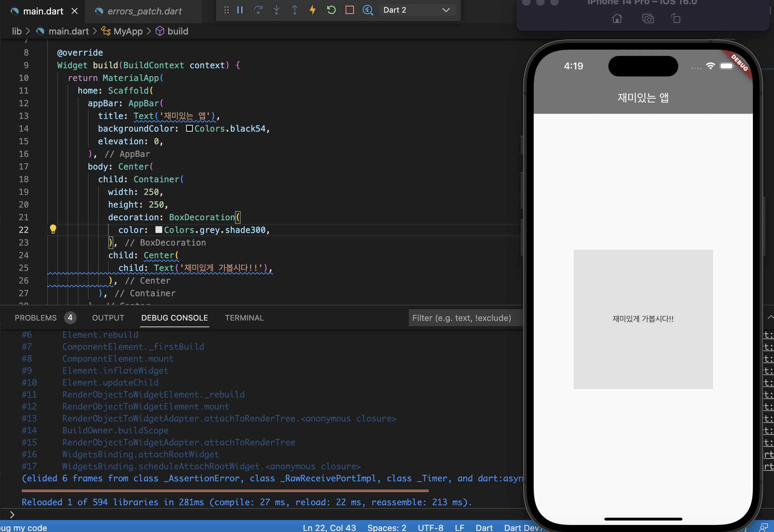
Task: Open the errors_patch.dart editor tab
Action: (x=144, y=11)
